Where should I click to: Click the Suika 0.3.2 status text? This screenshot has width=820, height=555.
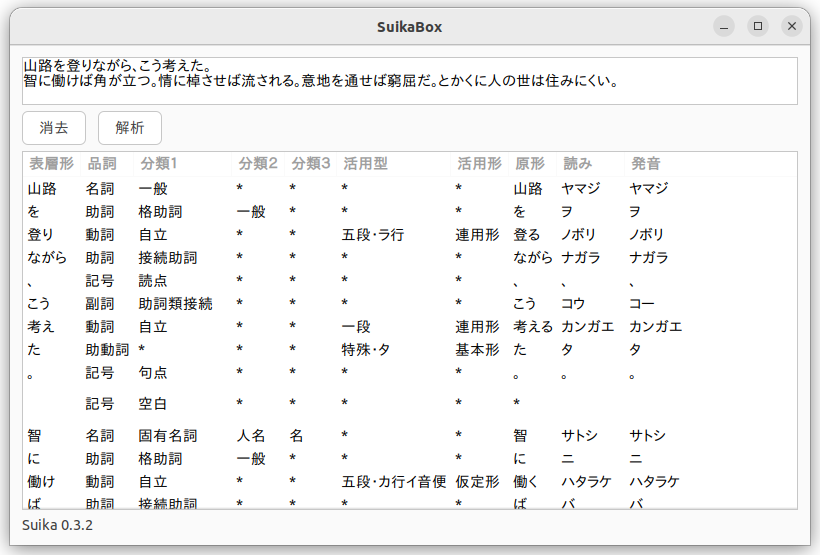(x=58, y=525)
